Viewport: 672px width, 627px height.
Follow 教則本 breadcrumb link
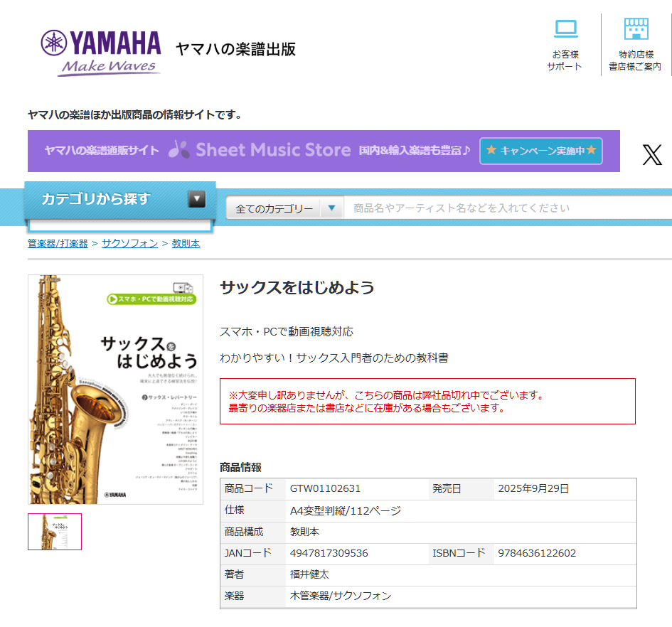pyautogui.click(x=186, y=243)
